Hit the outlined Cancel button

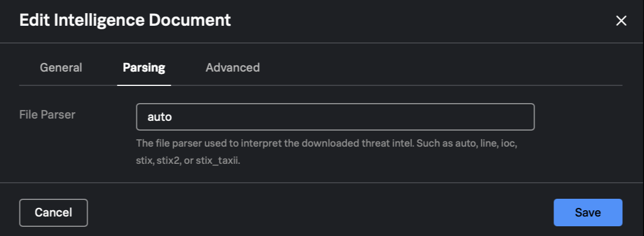53,213
